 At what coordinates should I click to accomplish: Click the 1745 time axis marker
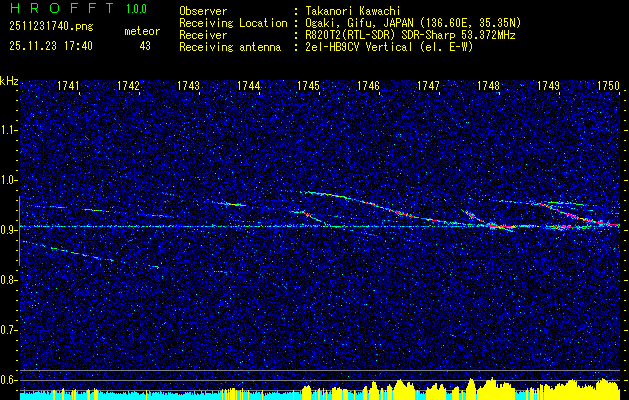[x=308, y=86]
